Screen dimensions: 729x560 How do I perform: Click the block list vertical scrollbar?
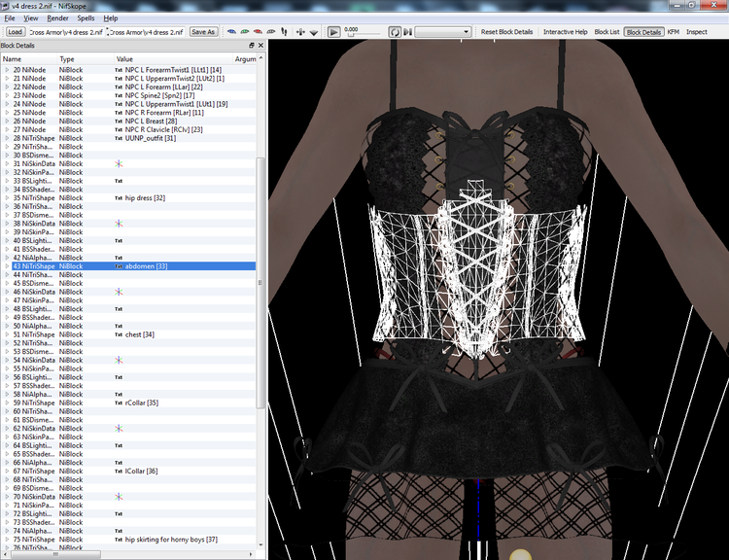pyautogui.click(x=260, y=282)
